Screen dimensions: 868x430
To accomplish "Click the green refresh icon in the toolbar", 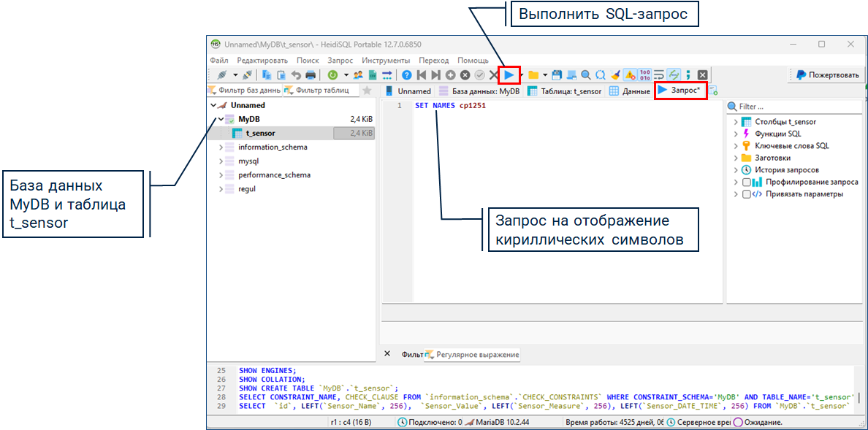I will 332,74.
